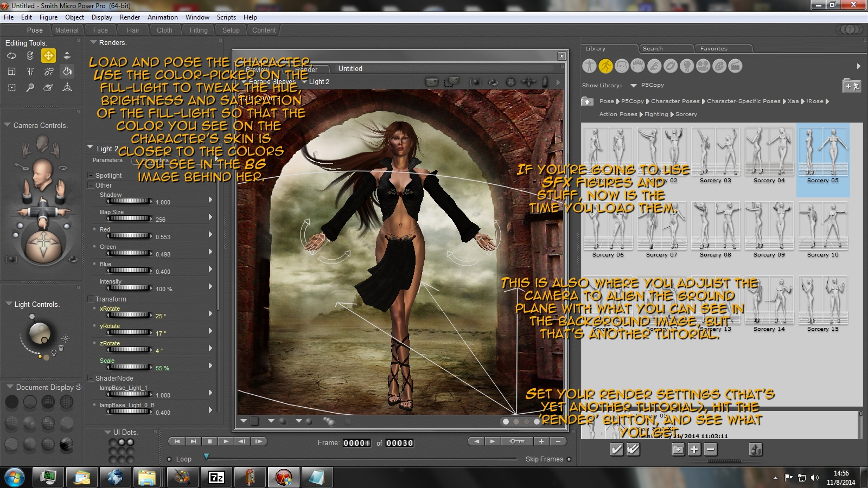
Task: Open the Render menu
Action: point(130,17)
